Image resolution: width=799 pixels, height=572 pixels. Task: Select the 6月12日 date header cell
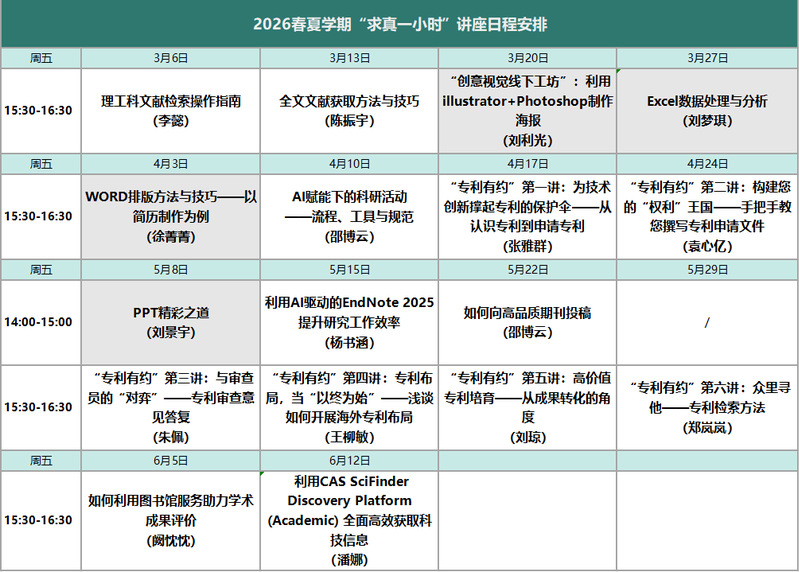349,460
